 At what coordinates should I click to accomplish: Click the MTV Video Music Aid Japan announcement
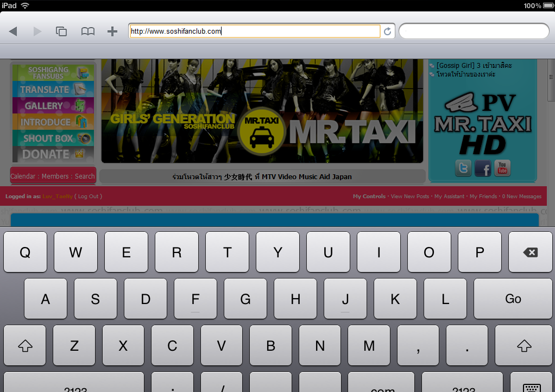pyautogui.click(x=262, y=176)
